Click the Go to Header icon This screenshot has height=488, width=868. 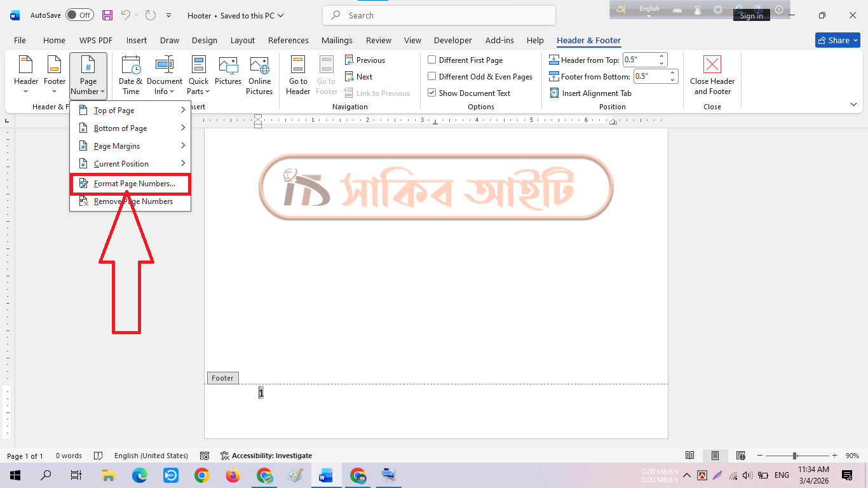coord(298,65)
